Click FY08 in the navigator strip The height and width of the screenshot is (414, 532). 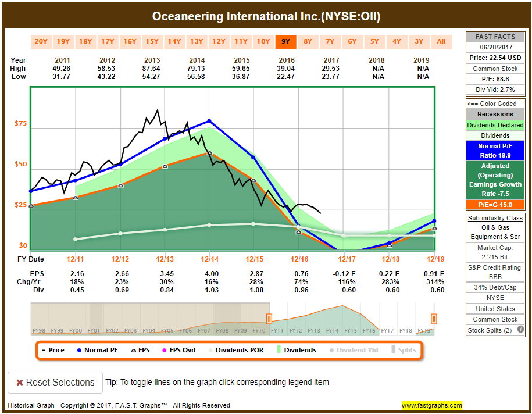[222, 330]
